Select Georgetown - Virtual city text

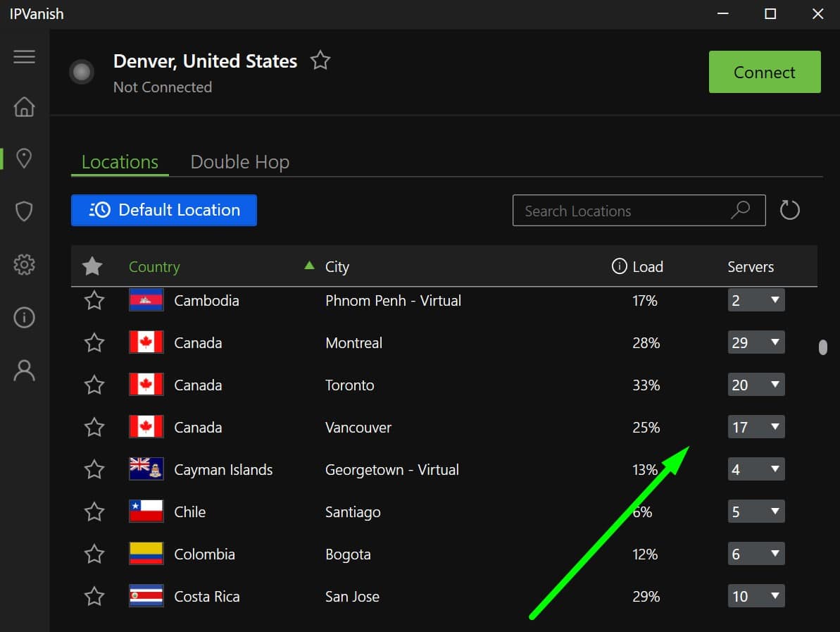point(391,470)
